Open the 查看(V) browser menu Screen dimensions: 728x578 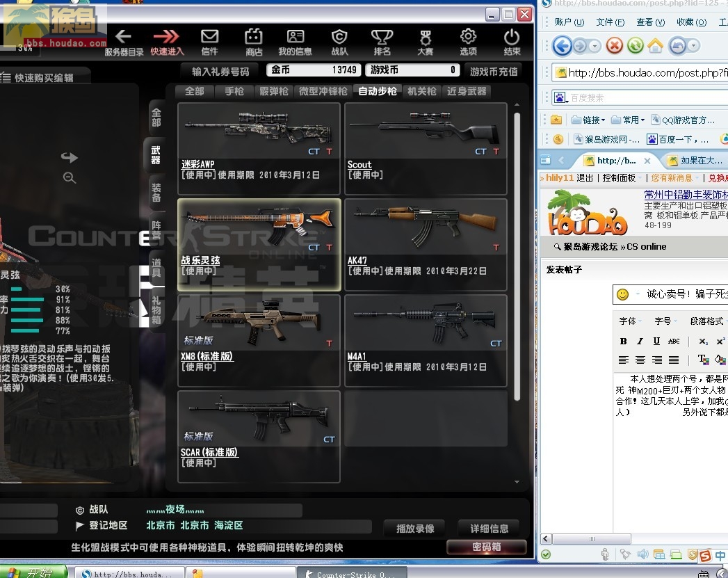tap(650, 22)
